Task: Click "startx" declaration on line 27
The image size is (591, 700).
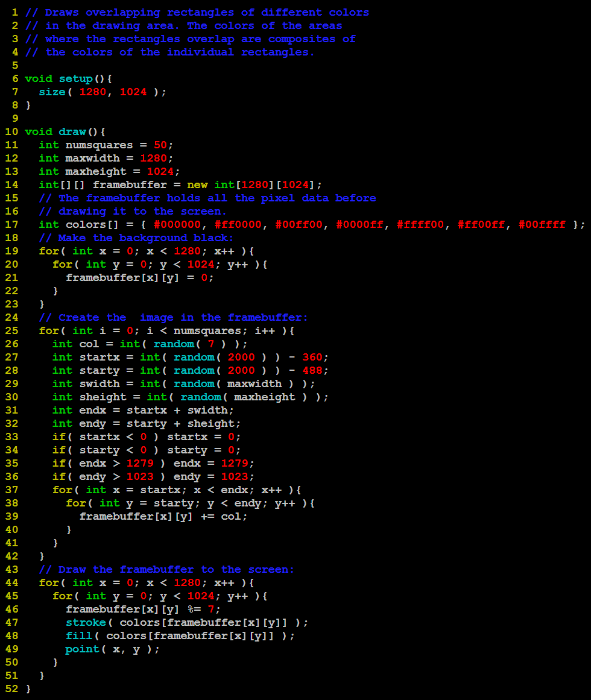Action: click(x=100, y=358)
